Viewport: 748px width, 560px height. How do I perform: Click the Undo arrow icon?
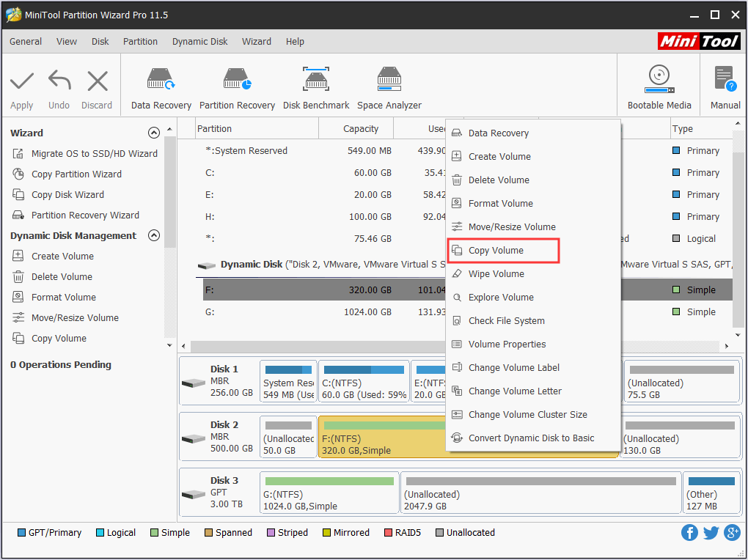click(59, 80)
